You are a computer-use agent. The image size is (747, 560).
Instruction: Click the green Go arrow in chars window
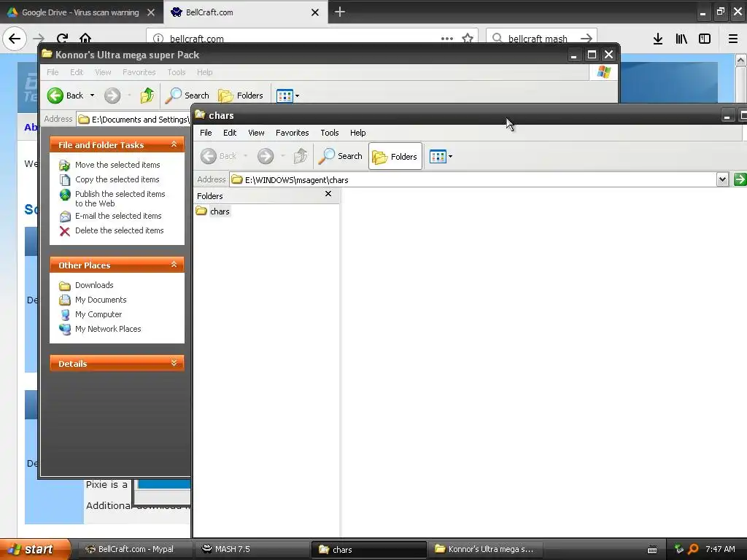tap(740, 180)
